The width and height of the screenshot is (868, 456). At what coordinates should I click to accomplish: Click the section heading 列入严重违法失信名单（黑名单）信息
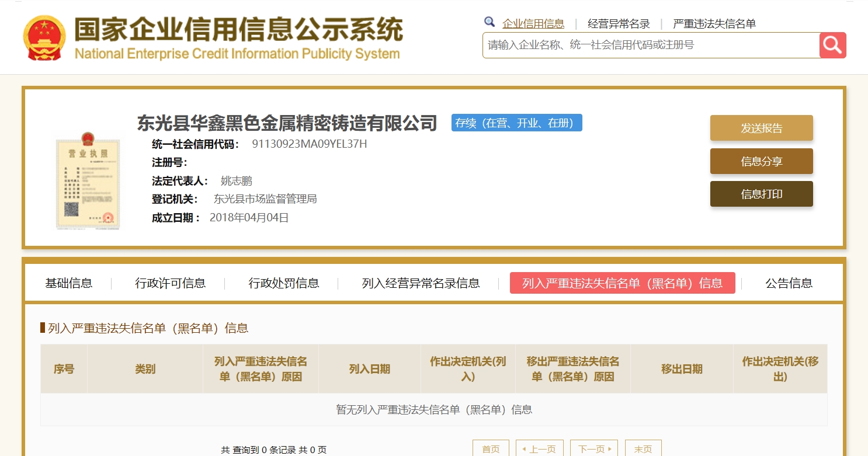pos(148,328)
